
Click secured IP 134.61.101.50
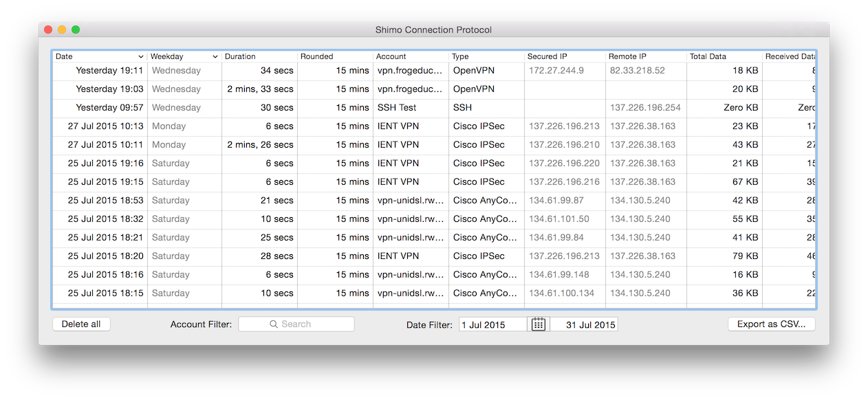click(559, 219)
